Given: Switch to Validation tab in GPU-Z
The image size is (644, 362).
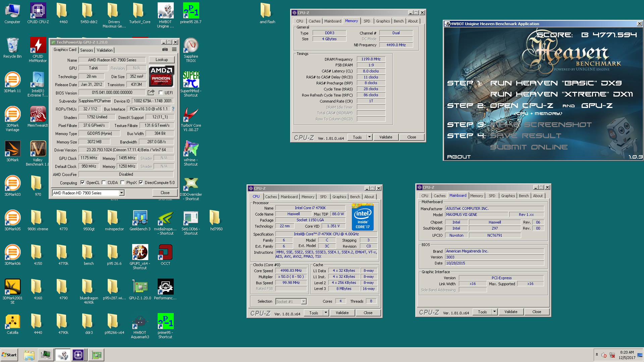Looking at the screenshot, I should click(105, 50).
